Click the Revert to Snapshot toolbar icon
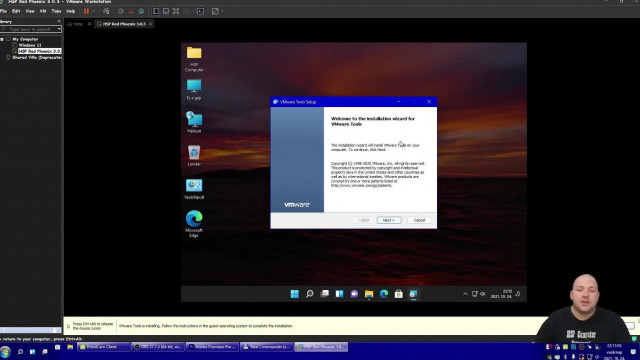The image size is (640, 360). click(131, 11)
